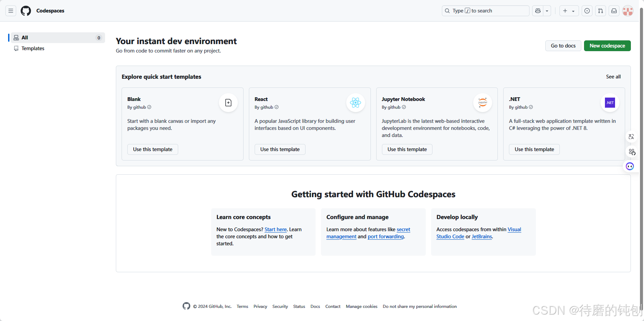Select the All codespaces sidebar item
Viewport: 644px width, 321px height.
(x=58, y=38)
